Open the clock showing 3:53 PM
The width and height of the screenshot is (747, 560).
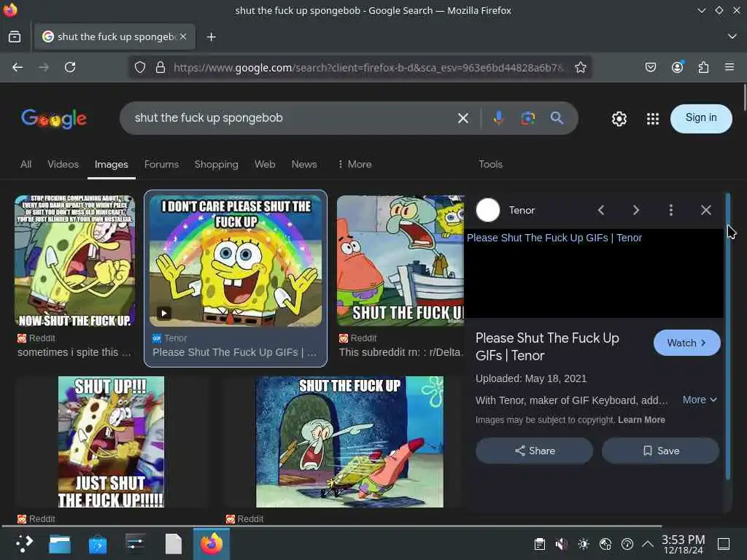pos(683,544)
